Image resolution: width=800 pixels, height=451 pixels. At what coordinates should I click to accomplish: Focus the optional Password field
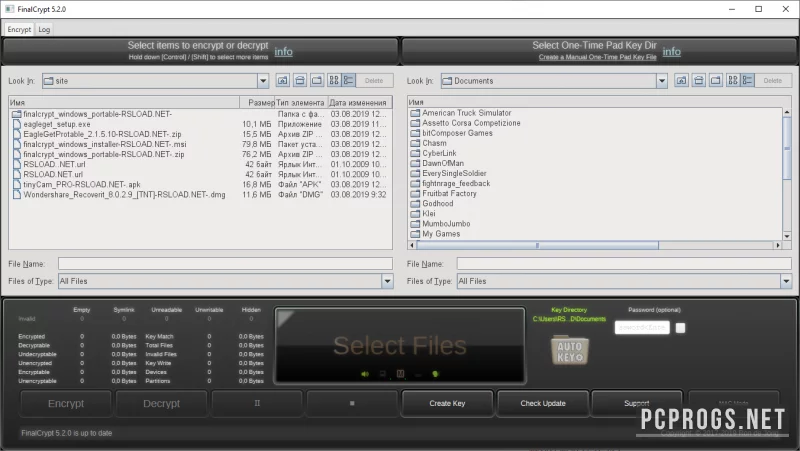pos(642,328)
